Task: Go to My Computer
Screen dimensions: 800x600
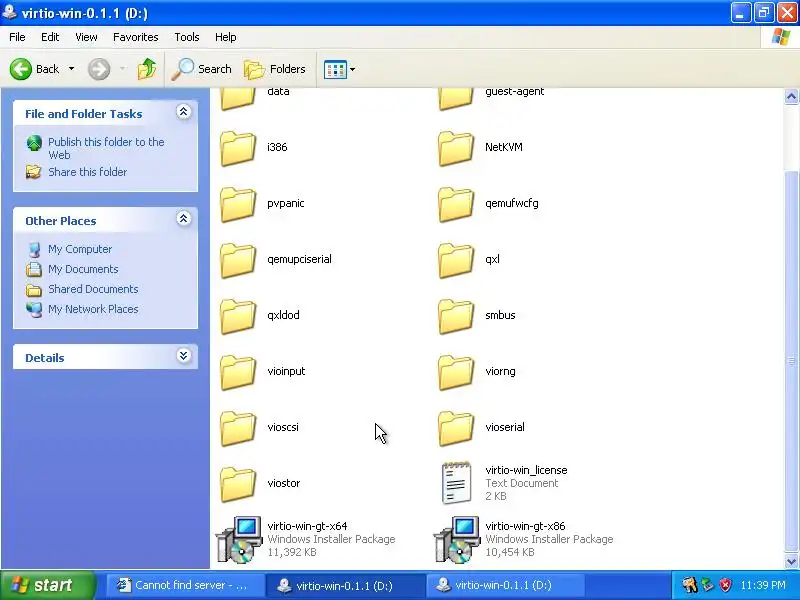Action: 80,249
